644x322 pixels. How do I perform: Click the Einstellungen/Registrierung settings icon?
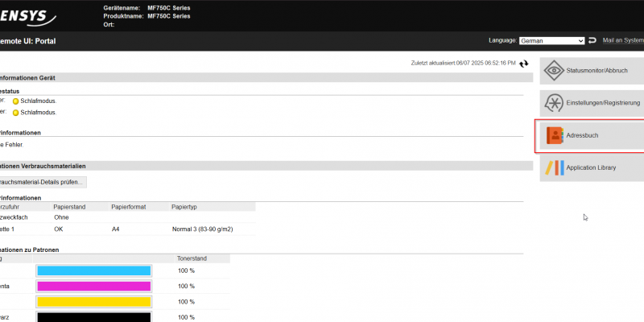pos(553,103)
